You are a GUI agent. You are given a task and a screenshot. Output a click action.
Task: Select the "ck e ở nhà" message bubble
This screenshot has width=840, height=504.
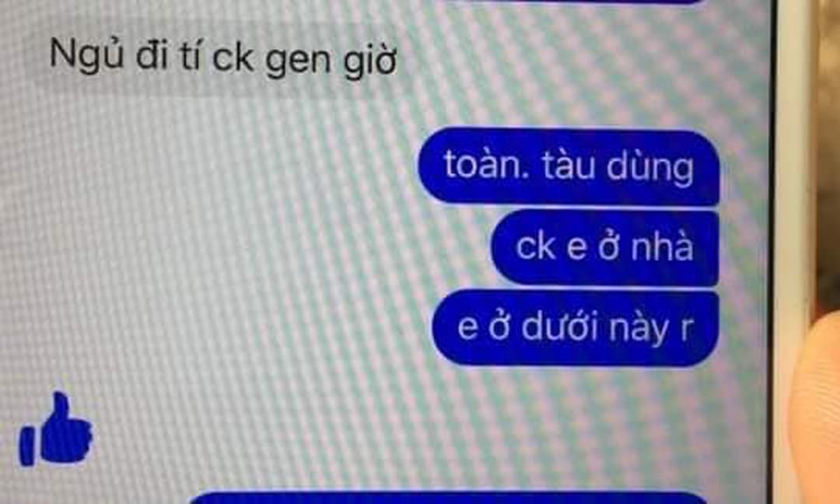605,247
